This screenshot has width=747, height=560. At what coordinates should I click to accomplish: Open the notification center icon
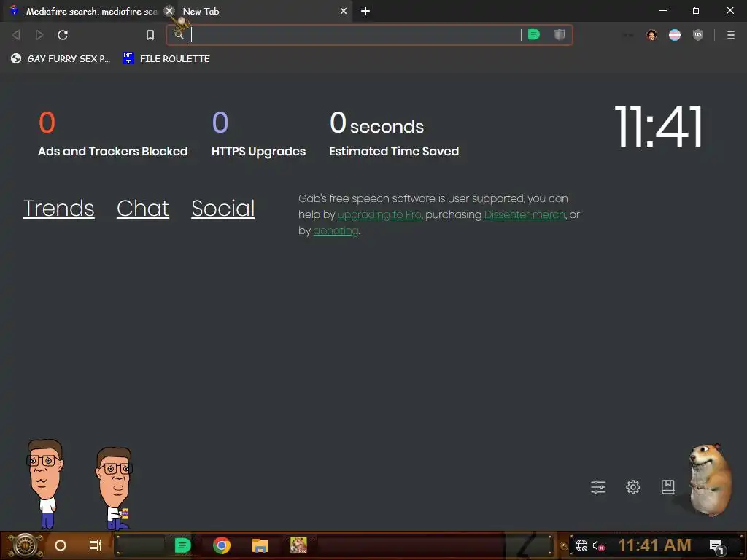coord(717,546)
